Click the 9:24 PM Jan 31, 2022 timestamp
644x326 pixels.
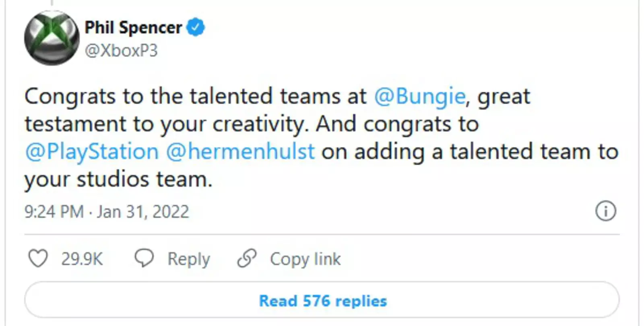[107, 211]
